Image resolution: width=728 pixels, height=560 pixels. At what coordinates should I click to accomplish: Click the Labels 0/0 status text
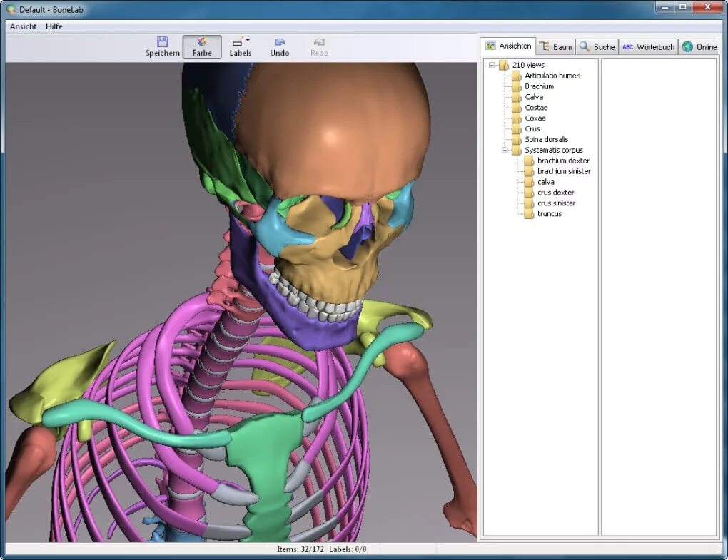[x=348, y=549]
